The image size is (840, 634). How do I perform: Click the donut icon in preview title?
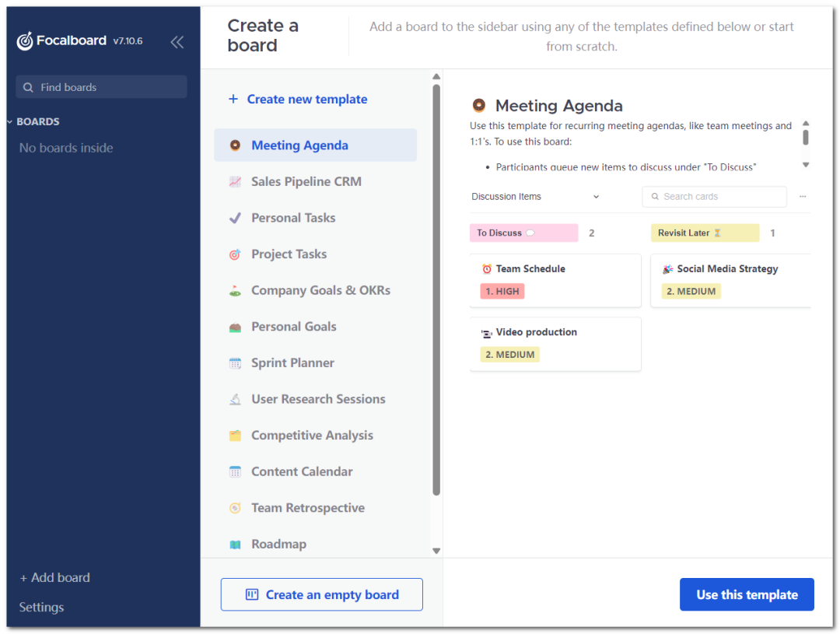click(479, 105)
